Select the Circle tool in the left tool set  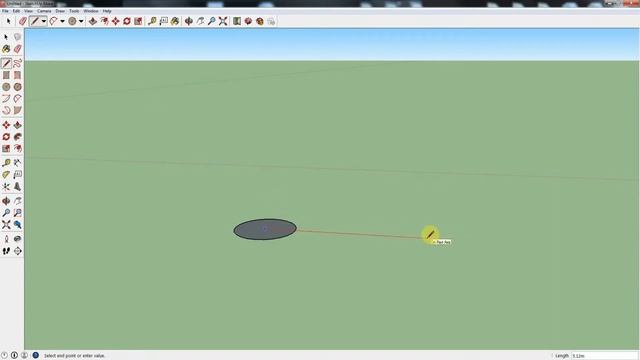6,87
